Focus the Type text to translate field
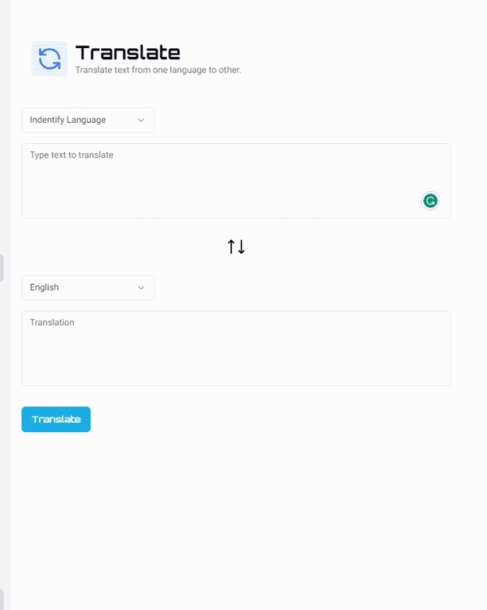487x610 pixels. [x=236, y=181]
